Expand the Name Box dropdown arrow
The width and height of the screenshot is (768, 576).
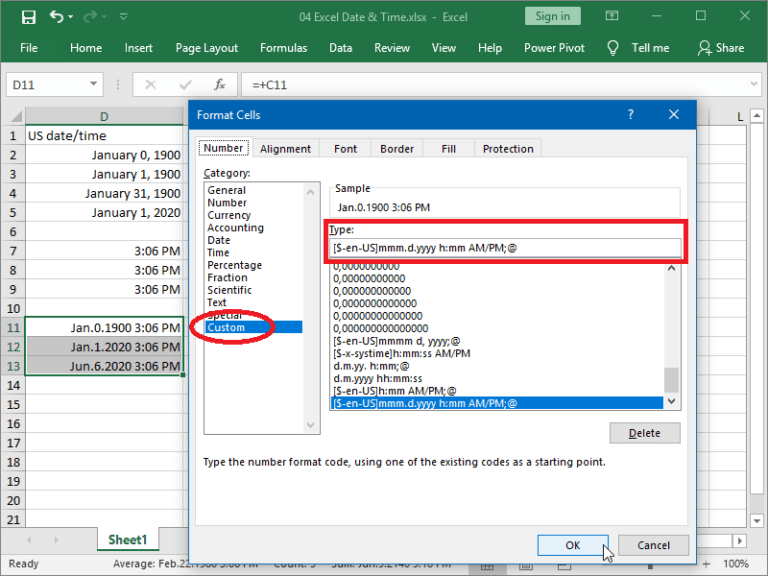[93, 84]
